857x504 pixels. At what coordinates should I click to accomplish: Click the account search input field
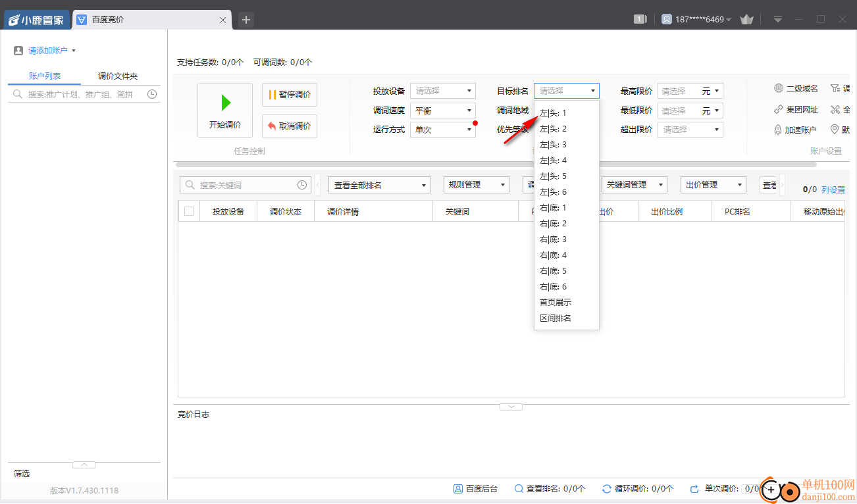84,95
